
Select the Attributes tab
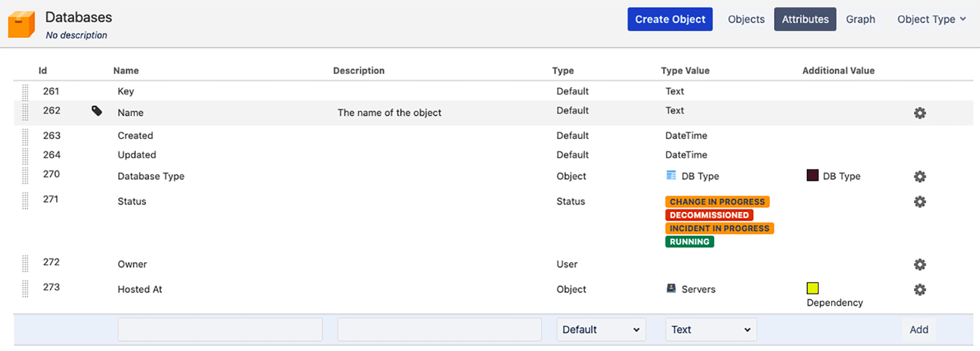click(805, 19)
